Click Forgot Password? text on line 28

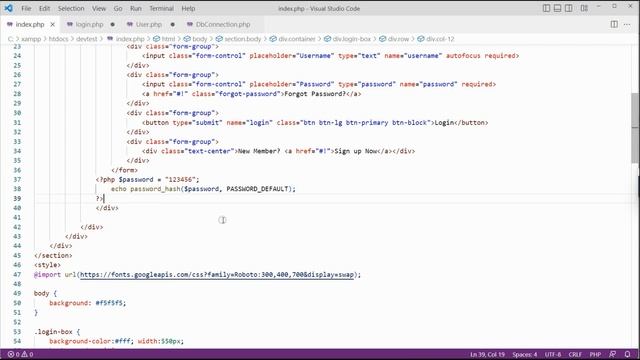(x=315, y=94)
